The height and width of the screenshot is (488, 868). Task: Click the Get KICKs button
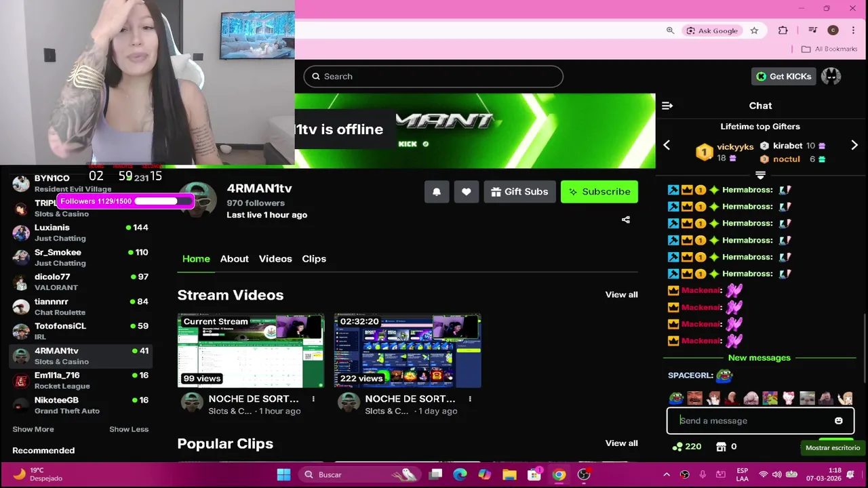click(x=783, y=77)
